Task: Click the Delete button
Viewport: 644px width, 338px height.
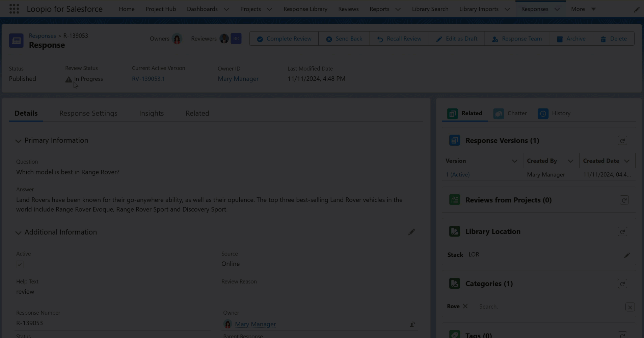Action: (614, 39)
